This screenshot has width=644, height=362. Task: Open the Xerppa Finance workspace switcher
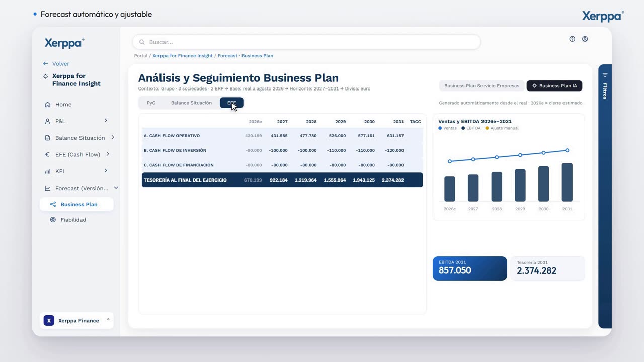coord(76,321)
